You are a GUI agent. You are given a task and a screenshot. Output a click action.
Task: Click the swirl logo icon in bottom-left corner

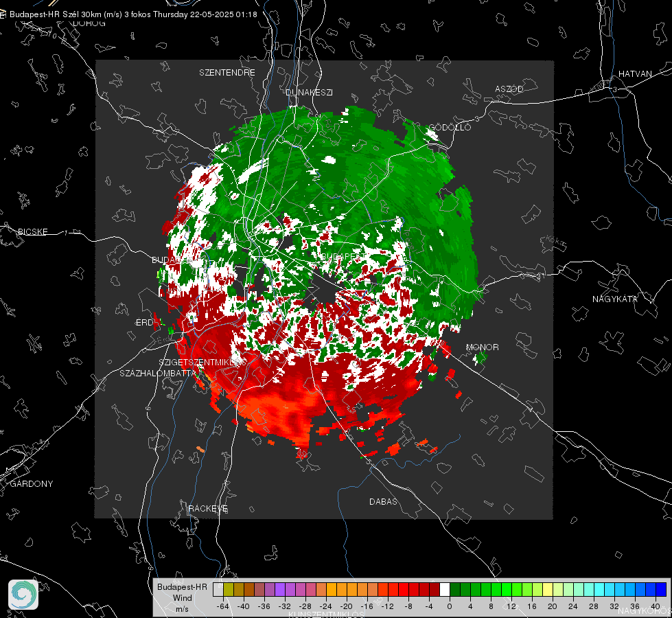pos(23,595)
